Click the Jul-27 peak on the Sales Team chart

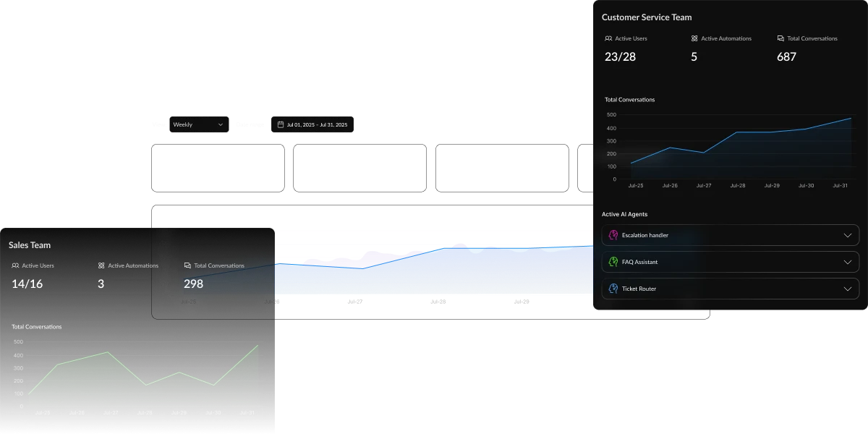click(108, 352)
